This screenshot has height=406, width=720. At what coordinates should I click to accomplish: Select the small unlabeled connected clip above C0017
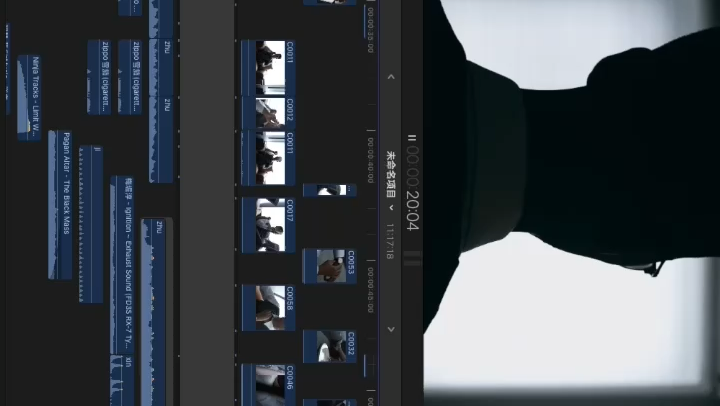tap(330, 190)
